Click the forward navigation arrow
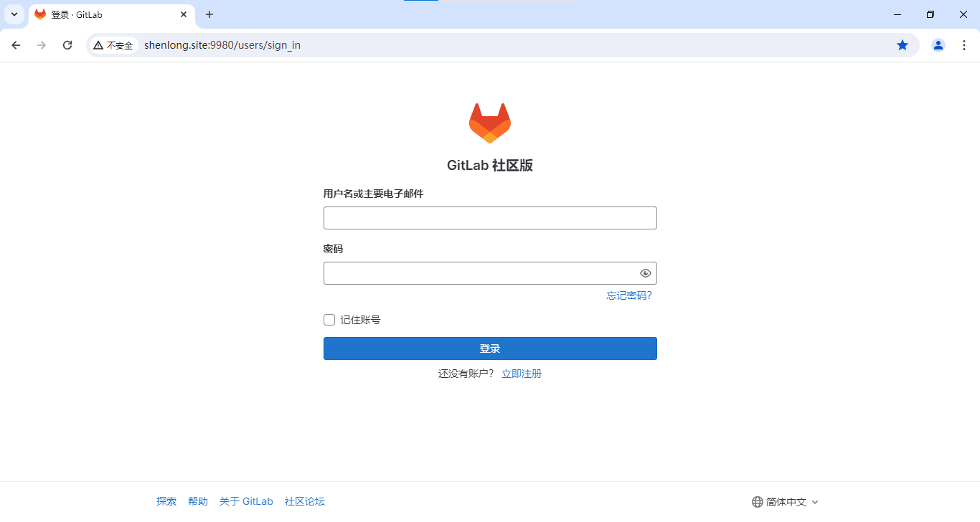 click(42, 44)
